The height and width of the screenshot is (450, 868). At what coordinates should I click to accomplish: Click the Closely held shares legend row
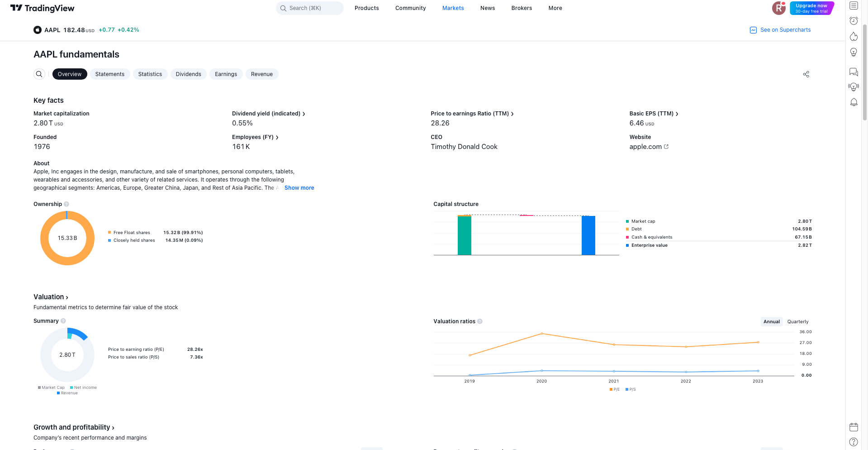tap(155, 240)
